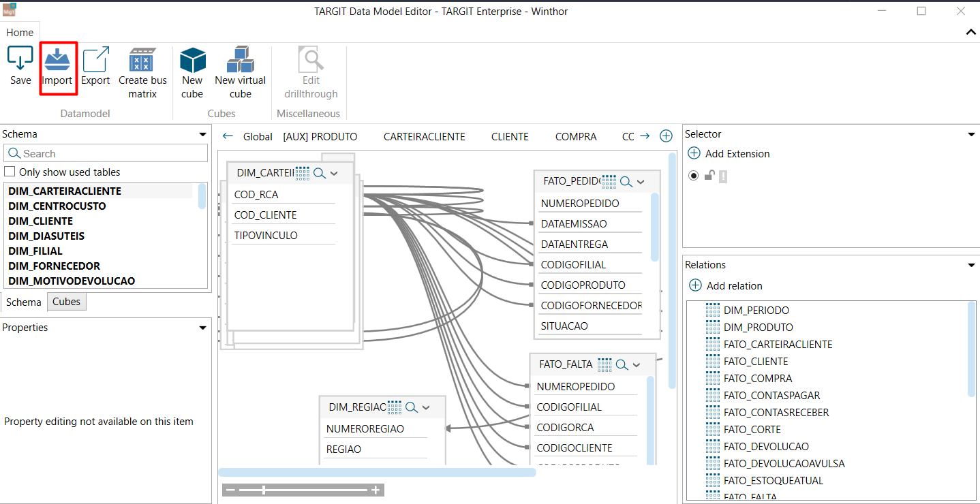The image size is (980, 504).
Task: Select FATO_CONTASPAGAR in the Relations list
Action: pyautogui.click(x=772, y=395)
